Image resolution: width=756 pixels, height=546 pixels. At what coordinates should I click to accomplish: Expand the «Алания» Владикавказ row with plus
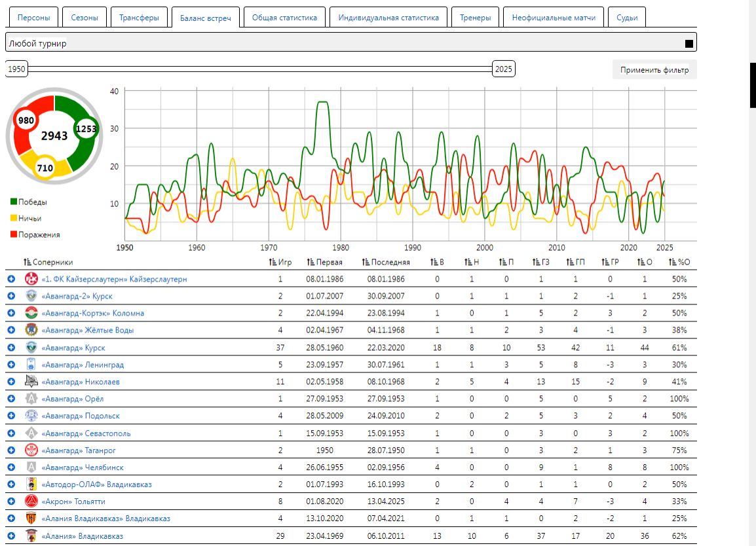[x=11, y=536]
